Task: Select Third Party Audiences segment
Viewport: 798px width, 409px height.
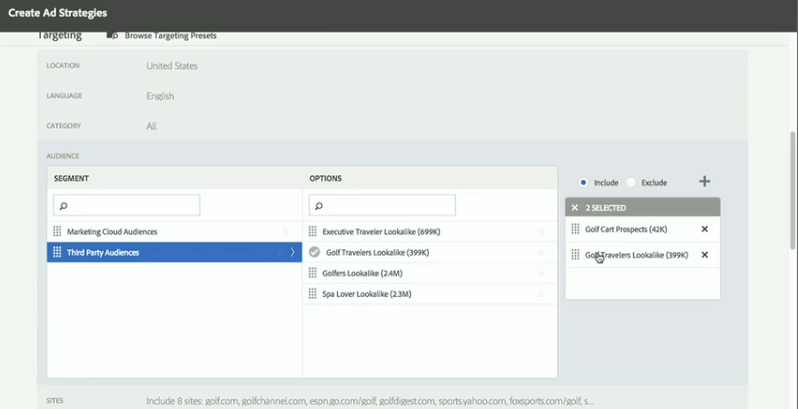Action: (x=174, y=252)
